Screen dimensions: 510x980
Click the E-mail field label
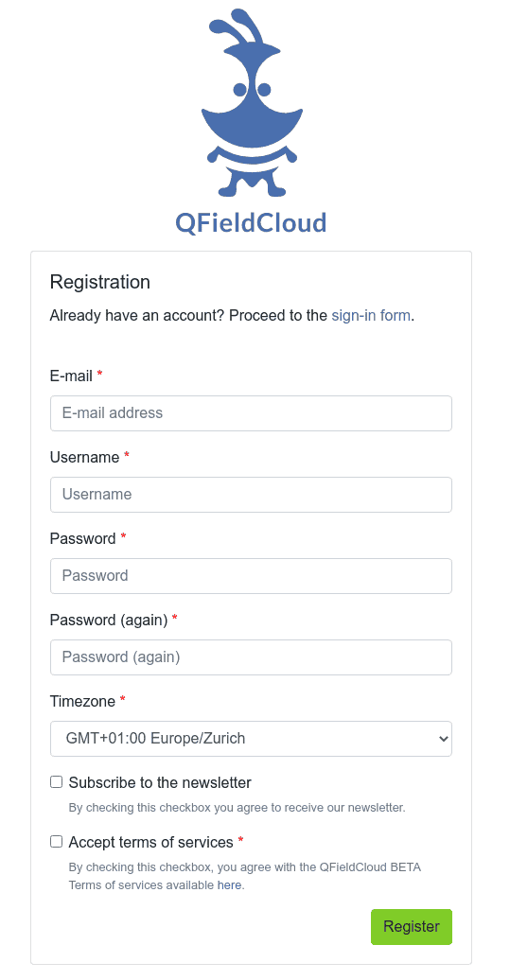pos(71,376)
